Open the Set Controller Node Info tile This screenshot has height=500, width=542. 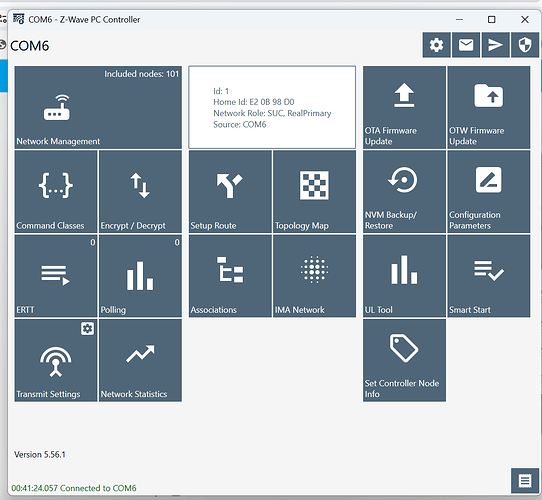point(404,360)
